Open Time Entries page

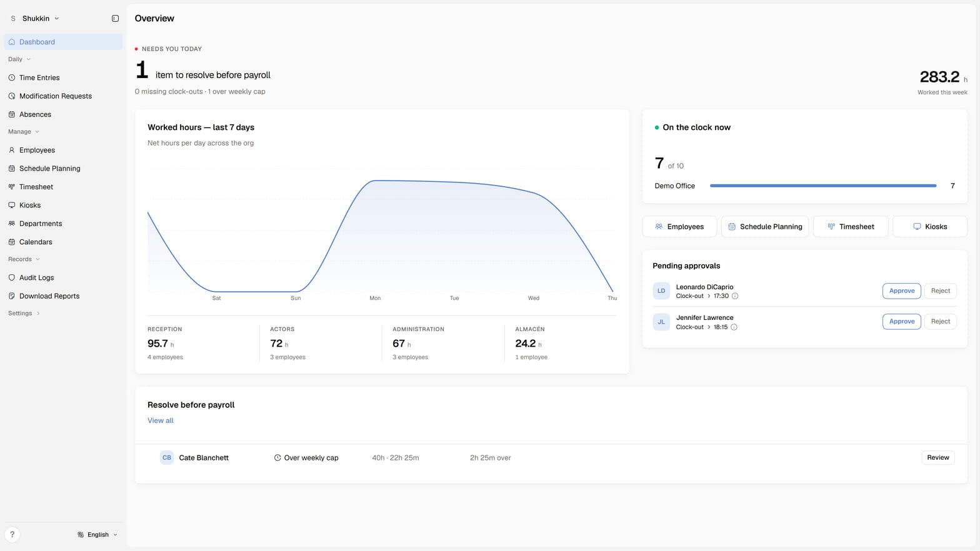(63, 77)
